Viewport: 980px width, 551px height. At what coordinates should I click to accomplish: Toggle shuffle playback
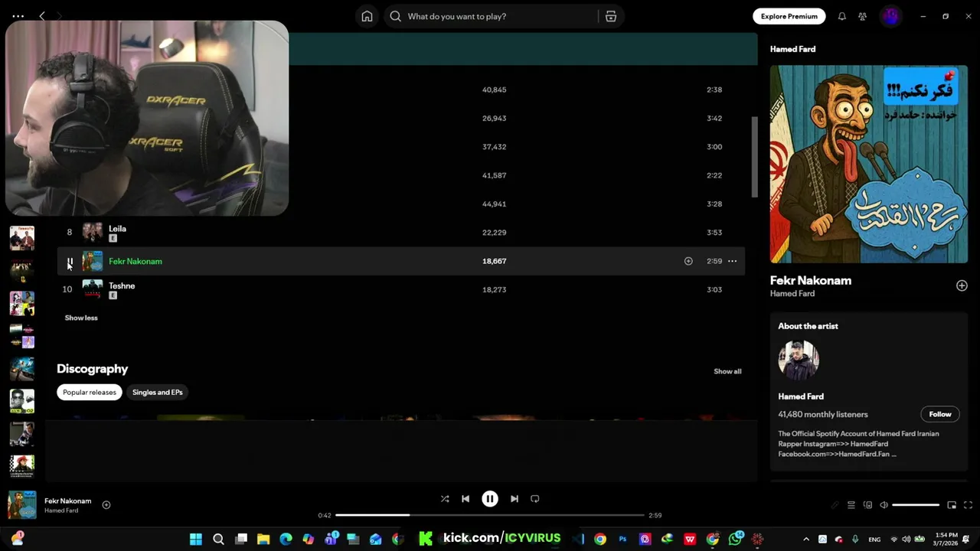coord(445,499)
